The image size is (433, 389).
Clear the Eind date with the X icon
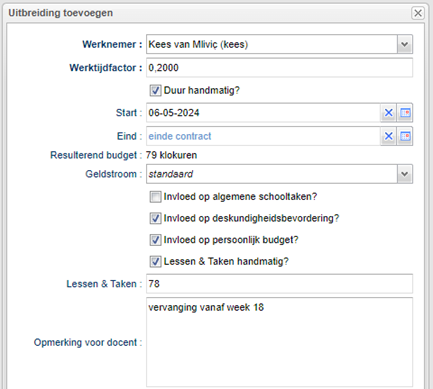pyautogui.click(x=388, y=136)
